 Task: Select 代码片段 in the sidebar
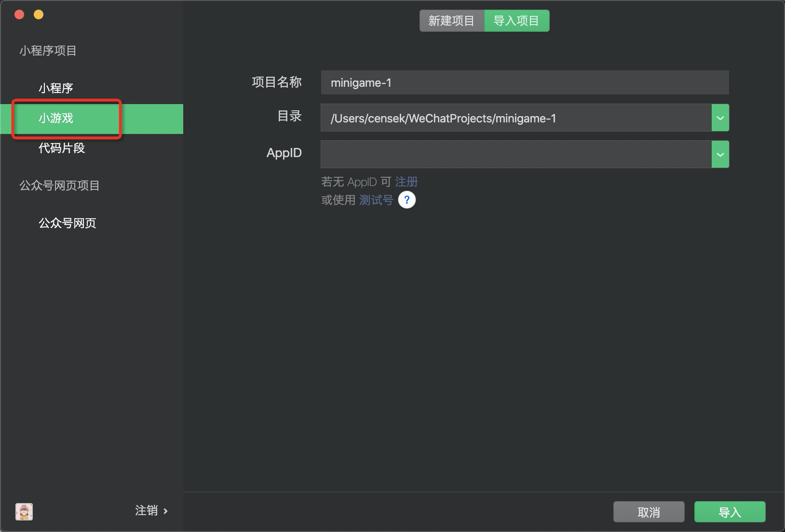(x=61, y=148)
